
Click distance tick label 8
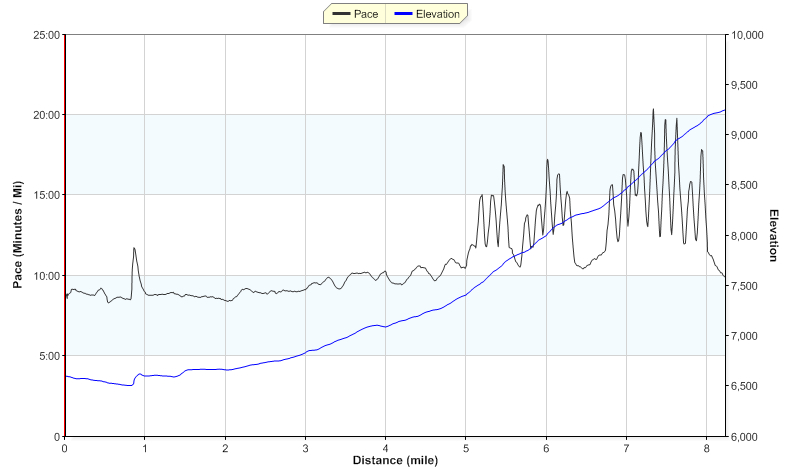pyautogui.click(x=707, y=448)
